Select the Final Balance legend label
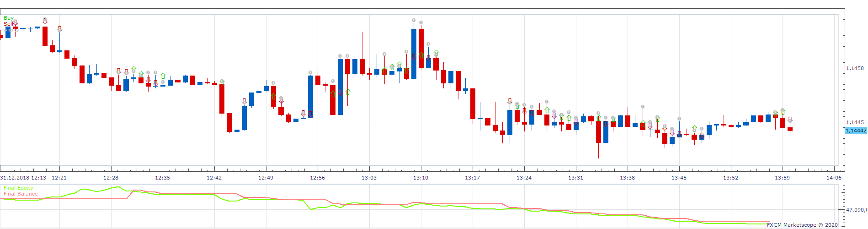 (x=21, y=194)
